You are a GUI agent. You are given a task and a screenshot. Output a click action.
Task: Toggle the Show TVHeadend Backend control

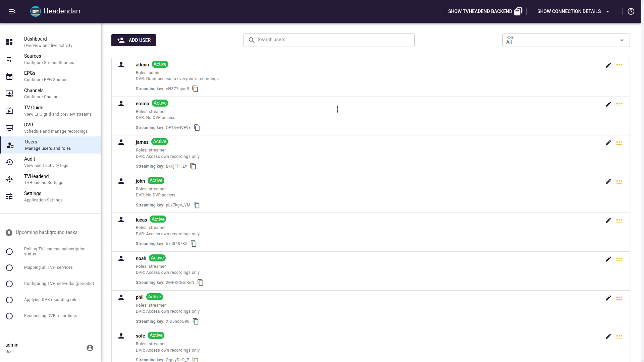point(484,11)
